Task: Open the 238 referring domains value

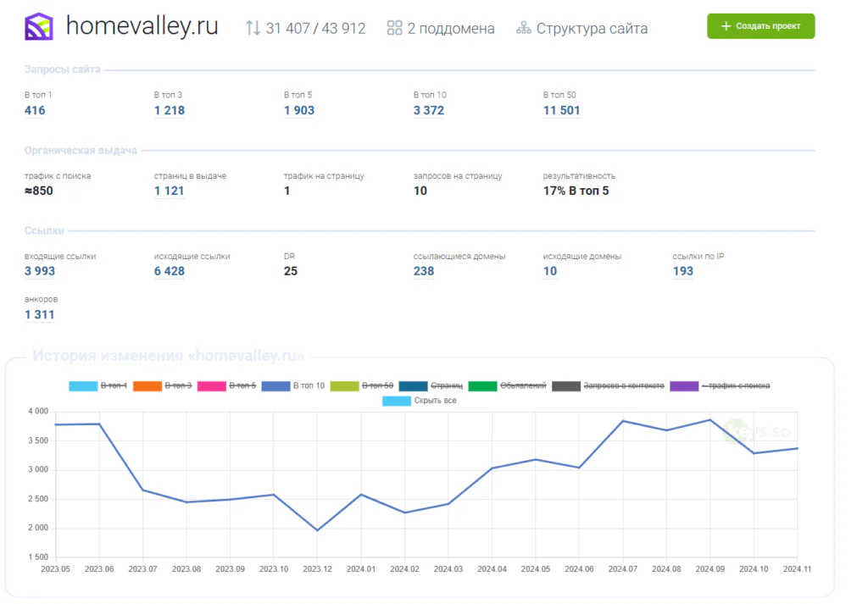Action: coord(424,271)
